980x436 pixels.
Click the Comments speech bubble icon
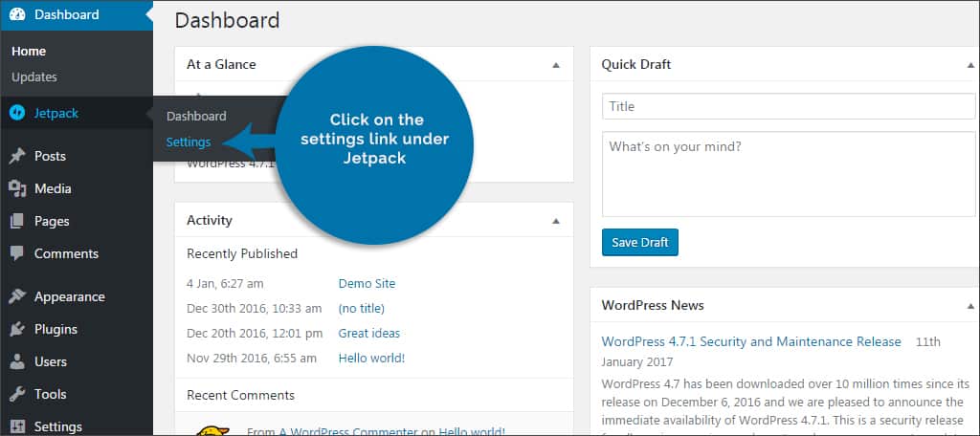click(x=16, y=253)
